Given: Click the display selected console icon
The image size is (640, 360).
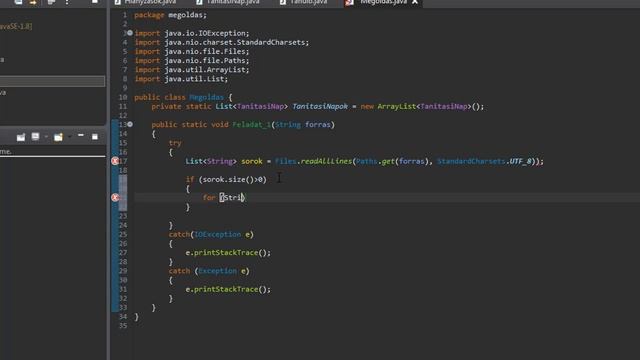Looking at the screenshot, I should tap(36, 137).
